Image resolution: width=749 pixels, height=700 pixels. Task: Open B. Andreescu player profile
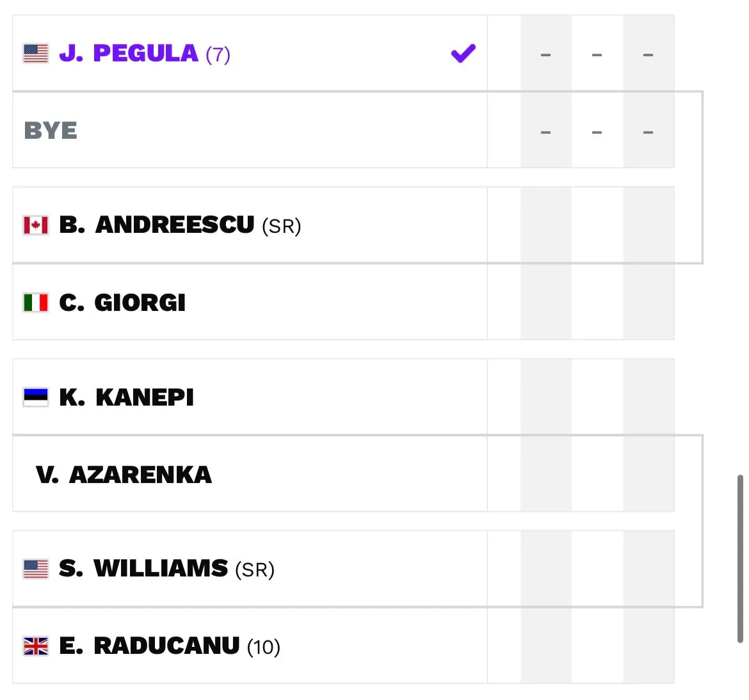click(157, 225)
